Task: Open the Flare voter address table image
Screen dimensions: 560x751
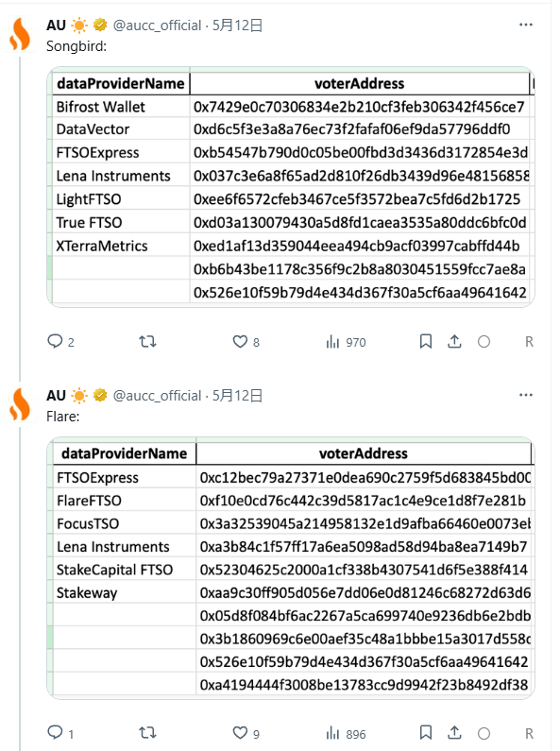Action: (291, 568)
